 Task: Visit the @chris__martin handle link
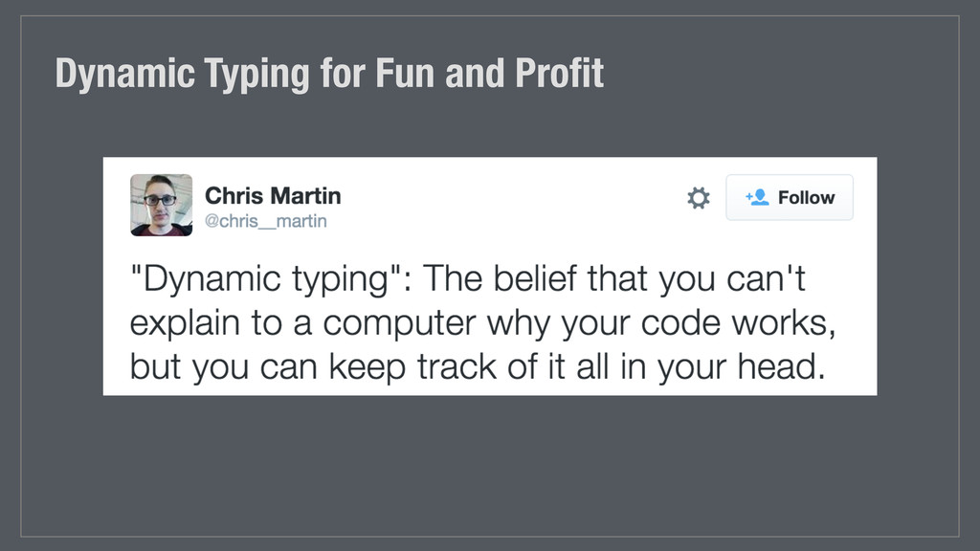[x=266, y=221]
